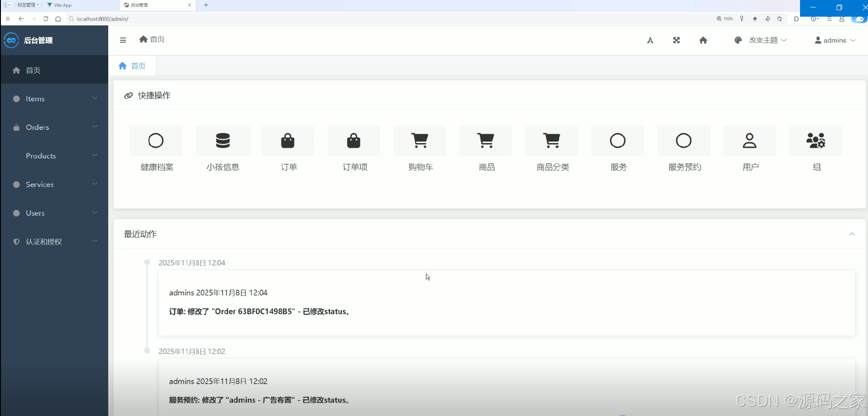The width and height of the screenshot is (868, 416).
Task: Reload the page in the browser
Action: 46,19
